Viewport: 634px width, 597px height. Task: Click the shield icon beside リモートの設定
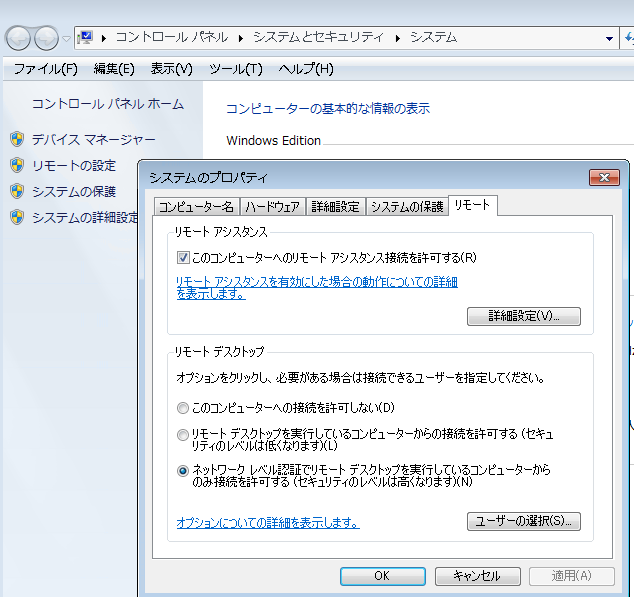point(16,165)
